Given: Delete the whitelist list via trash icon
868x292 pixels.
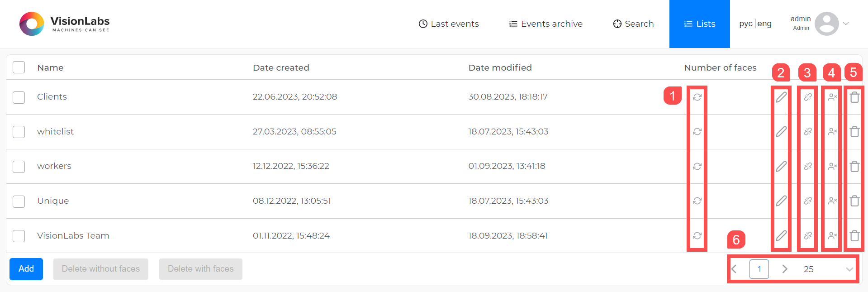Looking at the screenshot, I should point(854,132).
